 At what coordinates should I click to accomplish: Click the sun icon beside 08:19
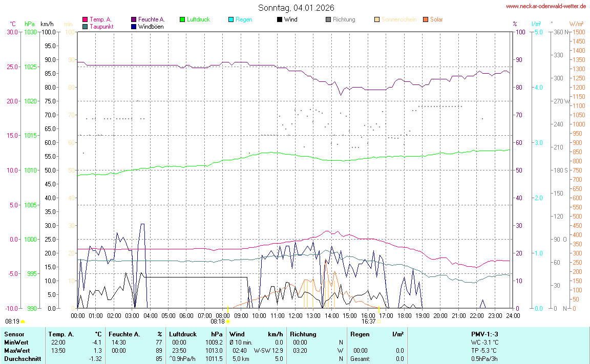tap(23, 322)
